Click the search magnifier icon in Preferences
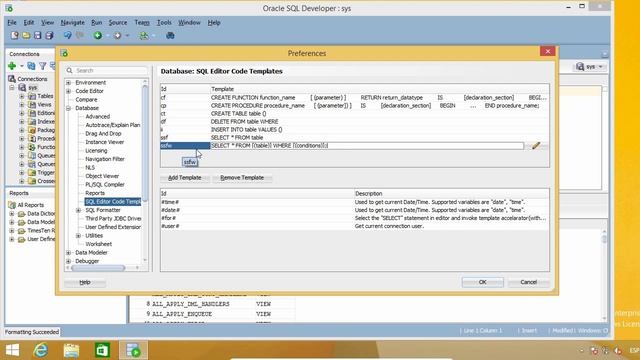 tap(69, 71)
